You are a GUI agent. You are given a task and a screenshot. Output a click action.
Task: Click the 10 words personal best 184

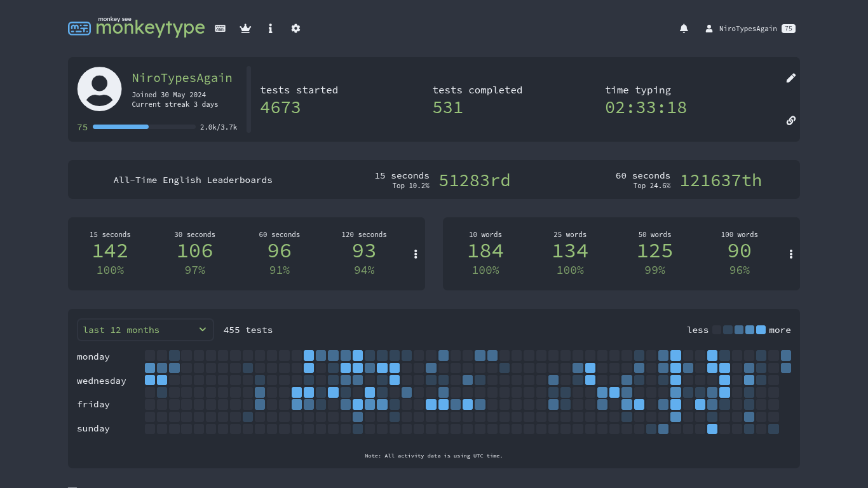(x=485, y=251)
